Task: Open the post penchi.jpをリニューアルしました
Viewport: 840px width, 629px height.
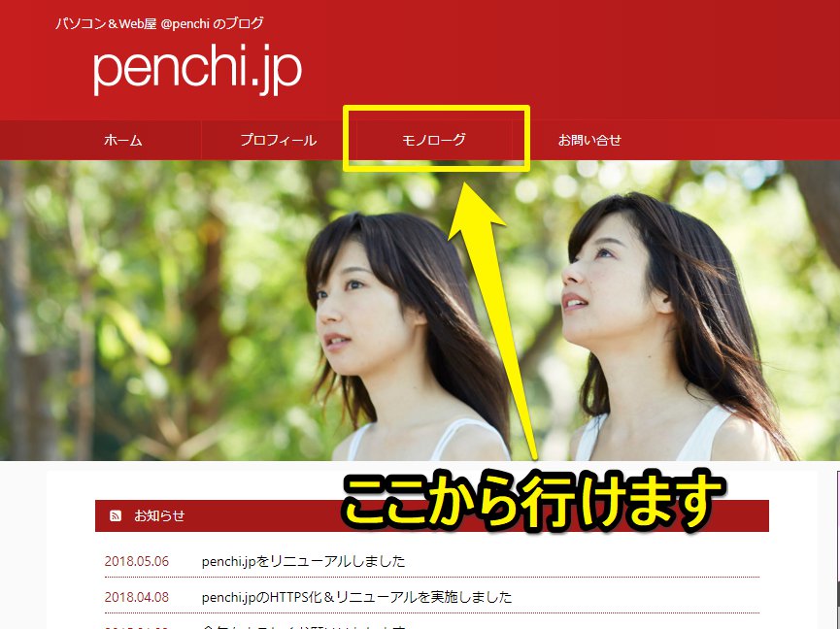Action: pos(303,561)
